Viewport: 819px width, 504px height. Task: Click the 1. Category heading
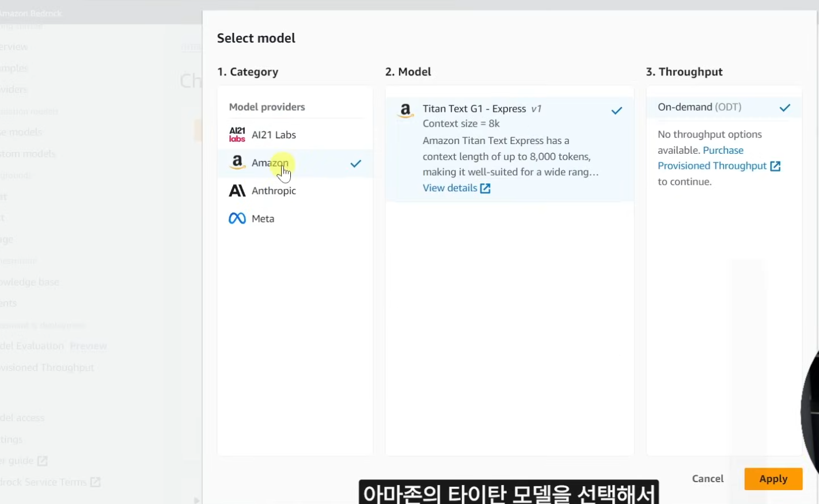pyautogui.click(x=248, y=72)
